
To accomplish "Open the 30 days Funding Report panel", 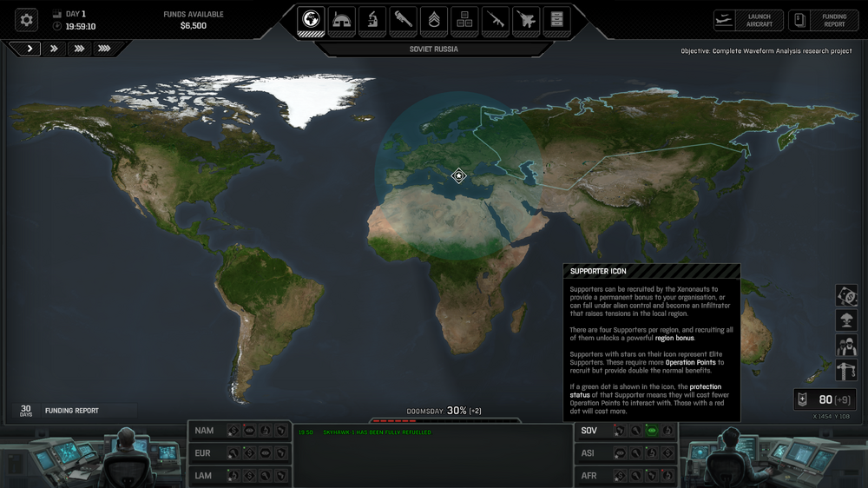I will pyautogui.click(x=75, y=411).
